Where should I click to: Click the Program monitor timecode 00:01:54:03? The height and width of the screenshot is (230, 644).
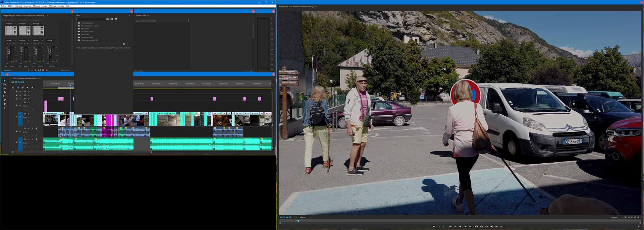[285, 217]
